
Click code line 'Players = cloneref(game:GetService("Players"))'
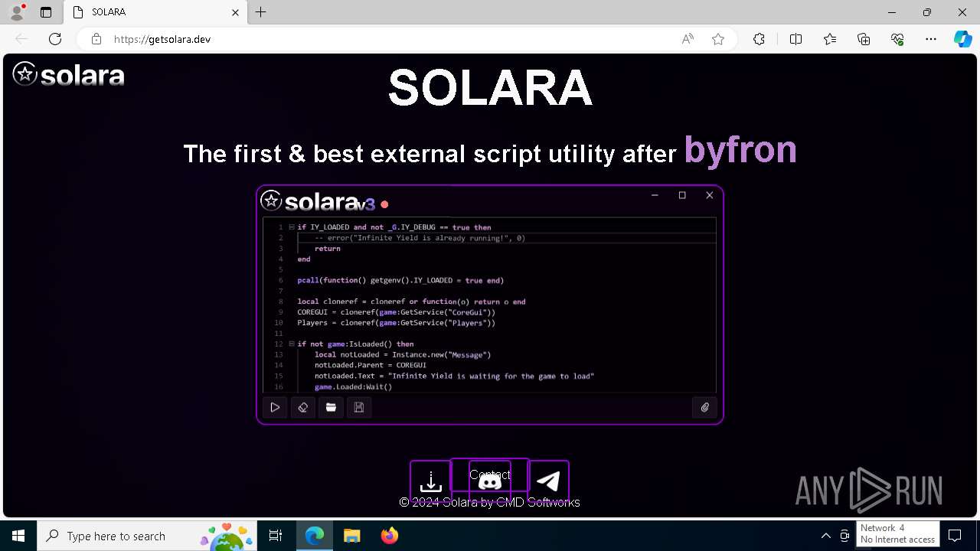coord(397,323)
